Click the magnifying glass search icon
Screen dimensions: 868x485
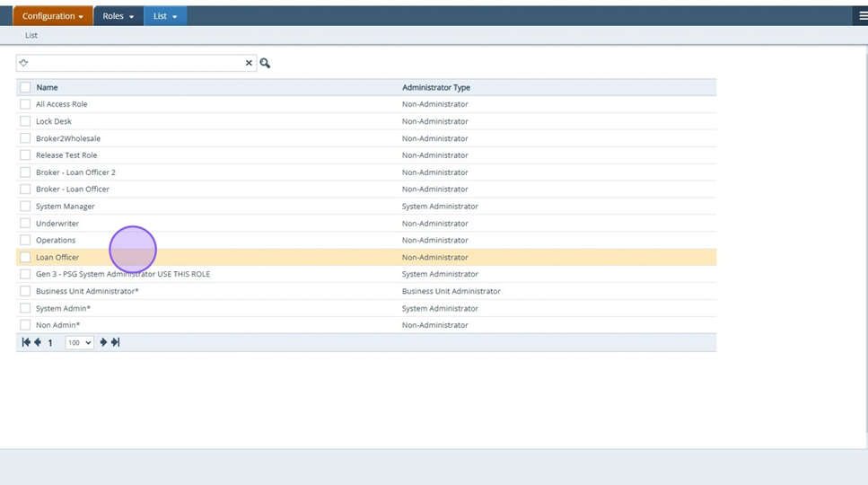point(265,64)
